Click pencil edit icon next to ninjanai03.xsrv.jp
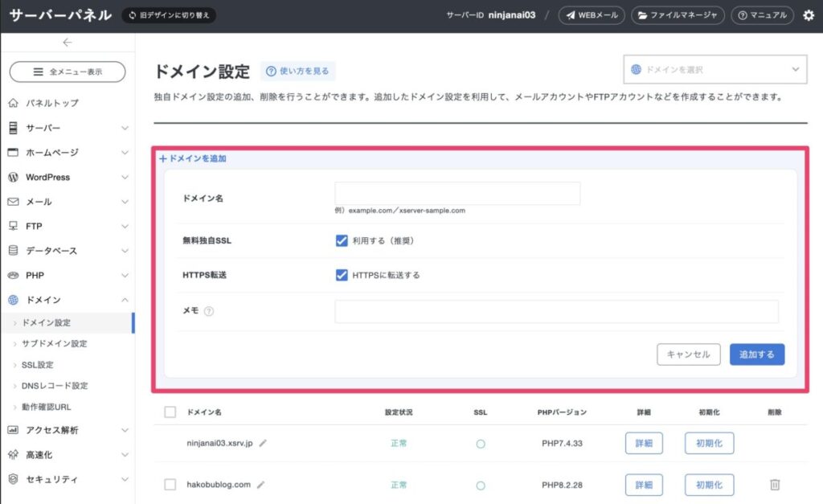Image resolution: width=823 pixels, height=504 pixels. coord(263,444)
